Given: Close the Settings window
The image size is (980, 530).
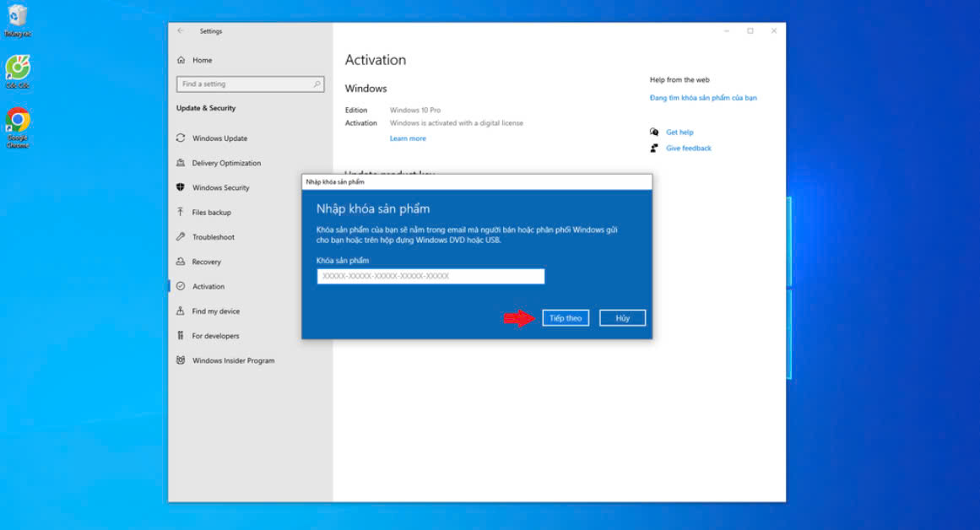Looking at the screenshot, I should [x=774, y=30].
